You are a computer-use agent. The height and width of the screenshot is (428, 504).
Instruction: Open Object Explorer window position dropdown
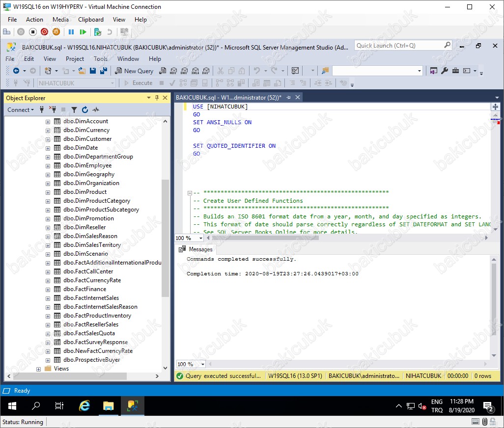149,98
